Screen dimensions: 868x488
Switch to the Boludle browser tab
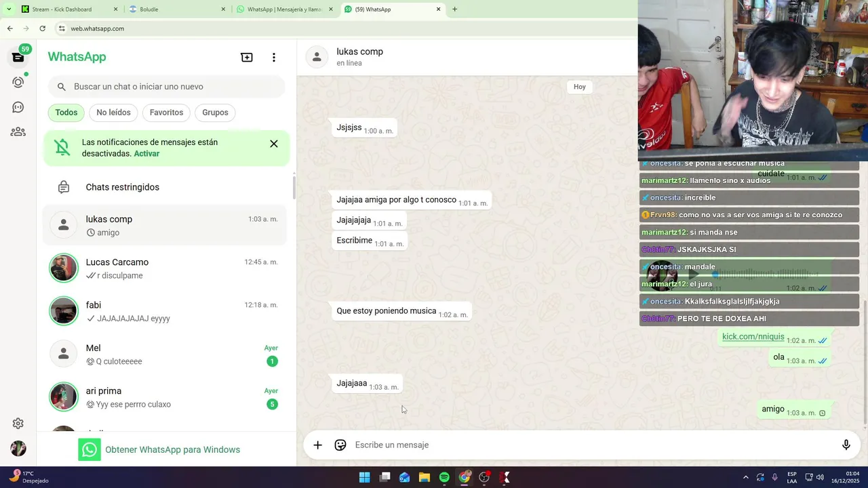[x=176, y=9]
